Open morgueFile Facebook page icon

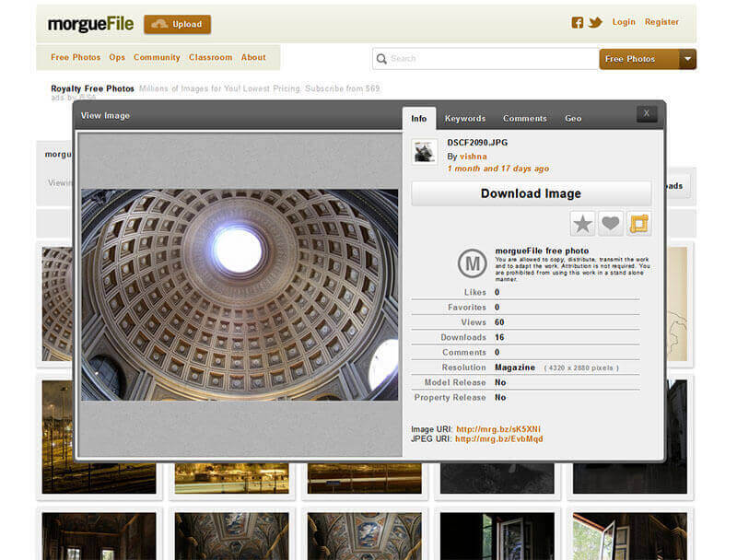pos(578,22)
